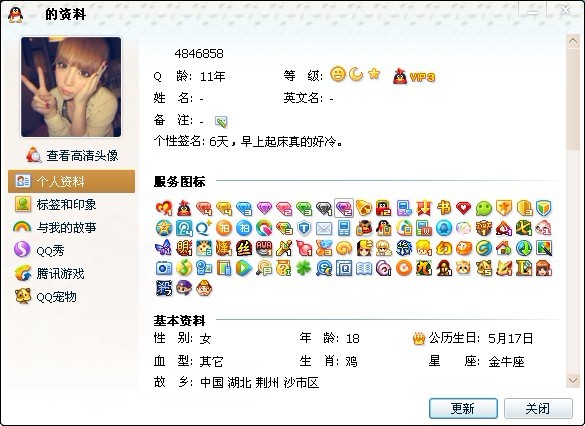
Task: Click the scrollbar down arrow
Action: 573,380
